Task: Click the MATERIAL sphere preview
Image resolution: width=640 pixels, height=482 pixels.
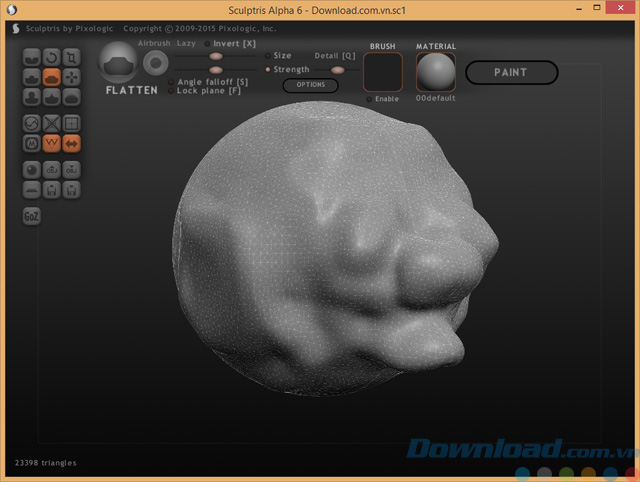Action: 436,72
